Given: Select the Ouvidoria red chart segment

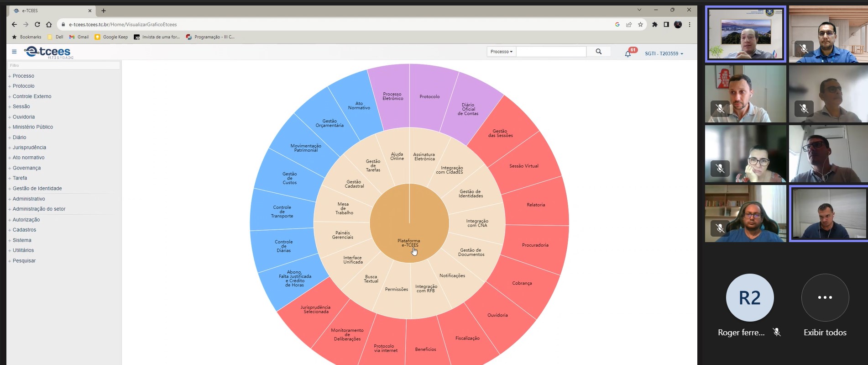Looking at the screenshot, I should click(x=497, y=315).
